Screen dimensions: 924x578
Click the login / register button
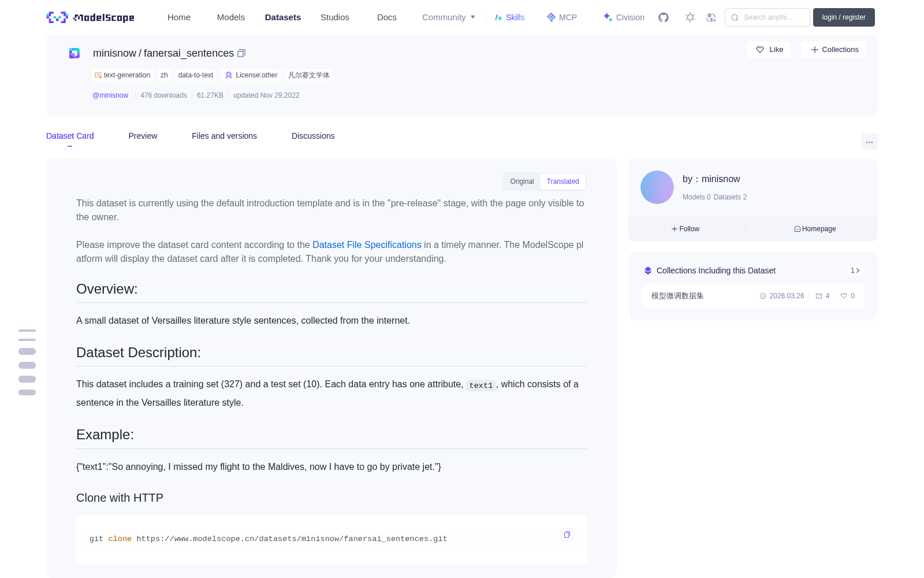click(x=844, y=17)
